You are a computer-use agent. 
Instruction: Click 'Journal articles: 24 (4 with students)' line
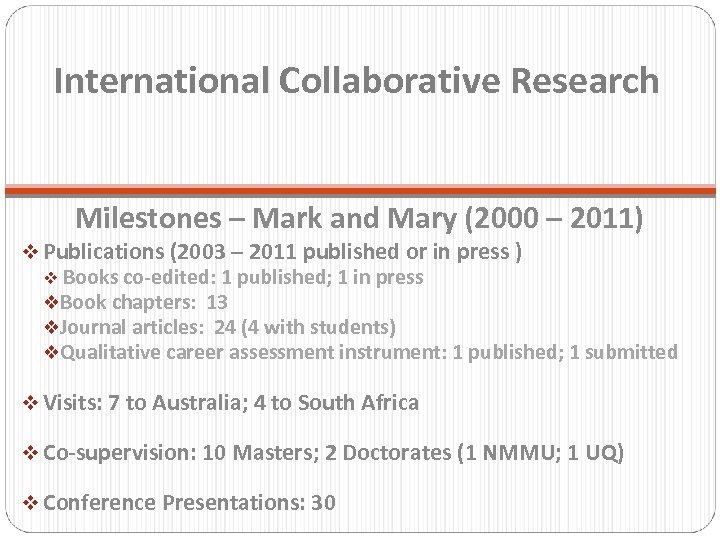[x=228, y=327]
